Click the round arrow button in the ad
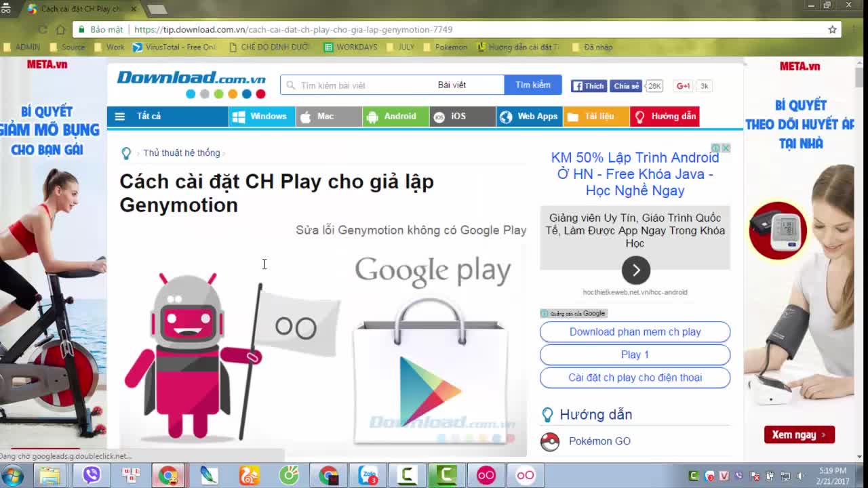Viewport: 868px width, 488px height. click(636, 270)
